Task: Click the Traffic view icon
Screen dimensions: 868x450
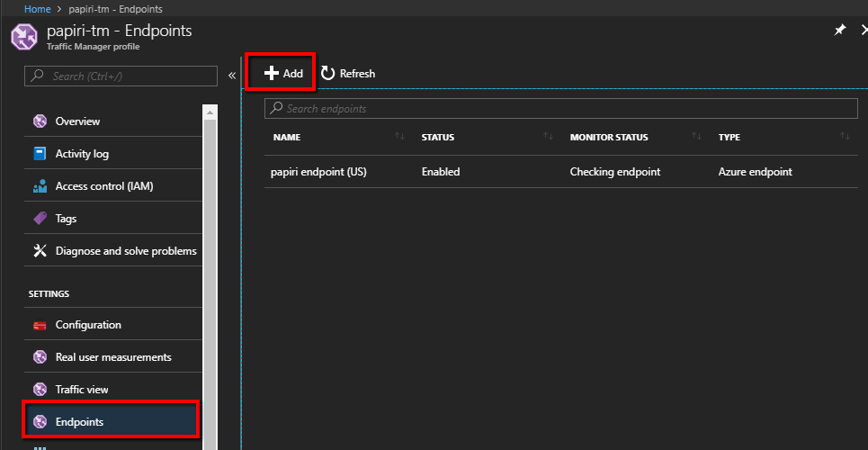Action: [40, 390]
